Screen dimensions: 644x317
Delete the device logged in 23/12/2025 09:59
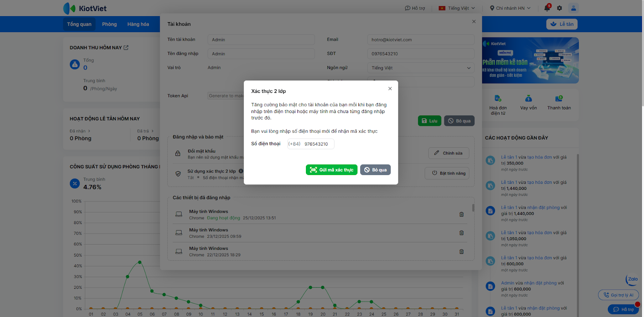click(x=462, y=233)
